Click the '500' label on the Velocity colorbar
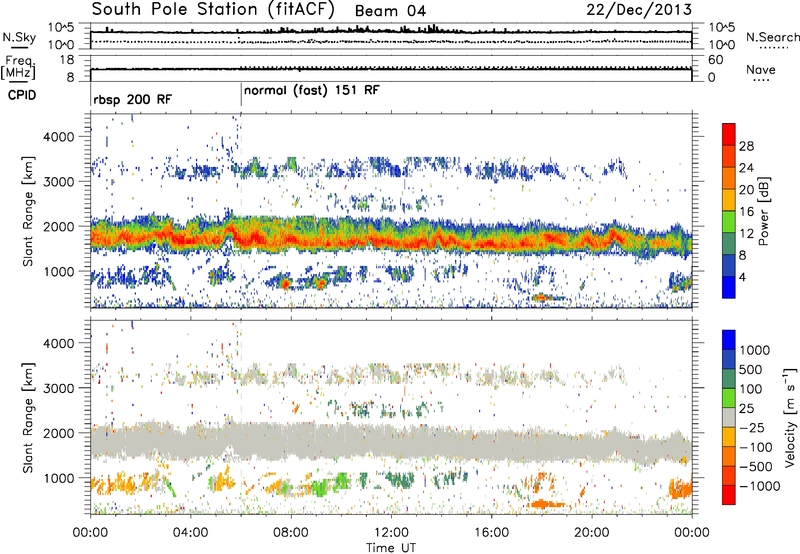 click(751, 369)
